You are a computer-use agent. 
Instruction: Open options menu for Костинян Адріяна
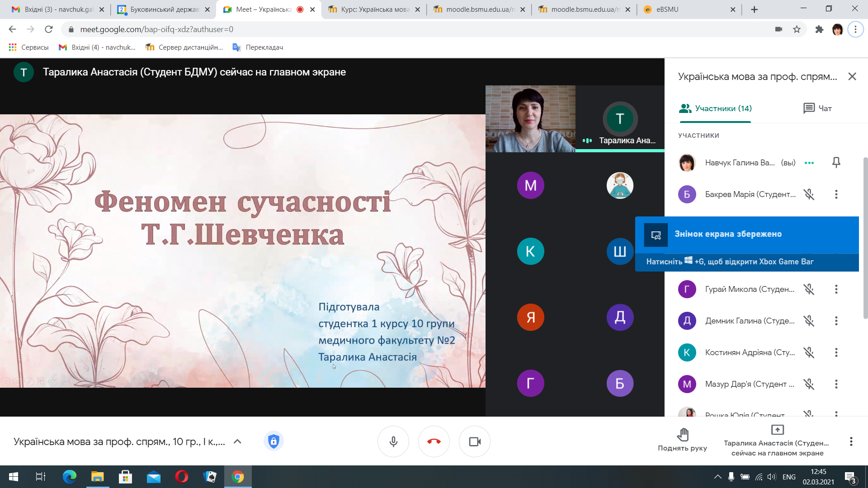[x=836, y=352]
